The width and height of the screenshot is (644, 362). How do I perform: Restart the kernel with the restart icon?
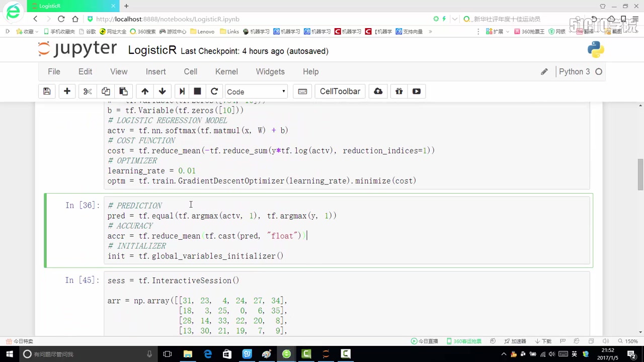coord(214,92)
